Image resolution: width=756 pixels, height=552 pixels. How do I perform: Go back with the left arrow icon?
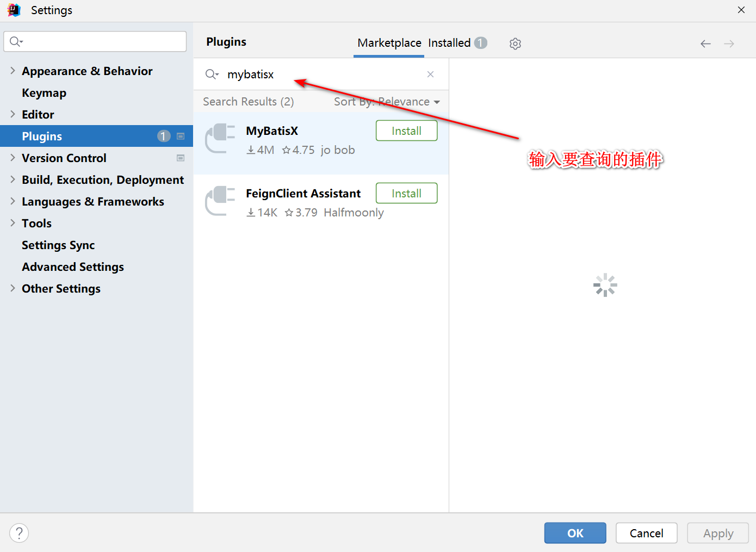click(x=705, y=44)
